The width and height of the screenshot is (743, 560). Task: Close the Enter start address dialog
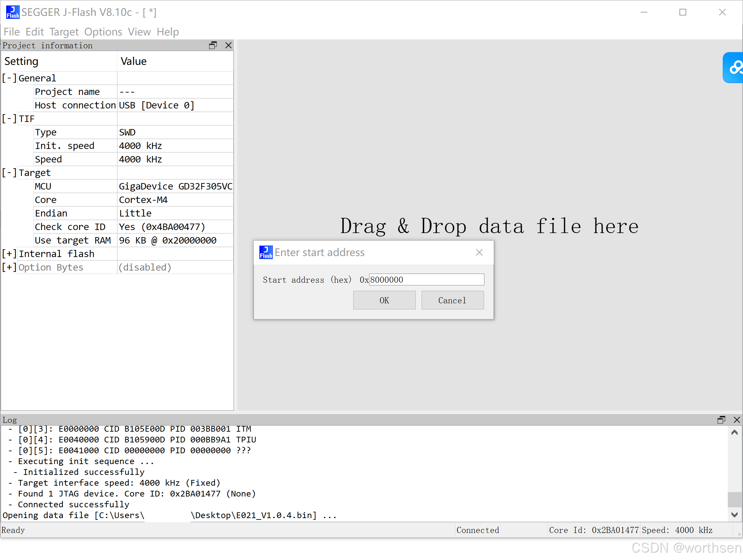click(479, 252)
